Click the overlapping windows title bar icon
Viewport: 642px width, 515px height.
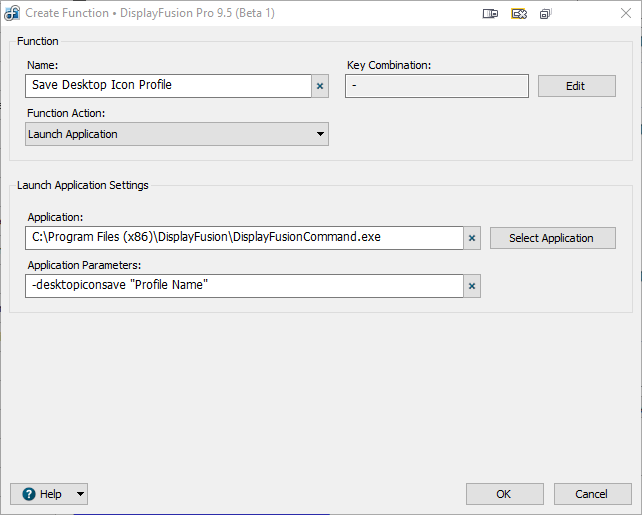(x=545, y=14)
